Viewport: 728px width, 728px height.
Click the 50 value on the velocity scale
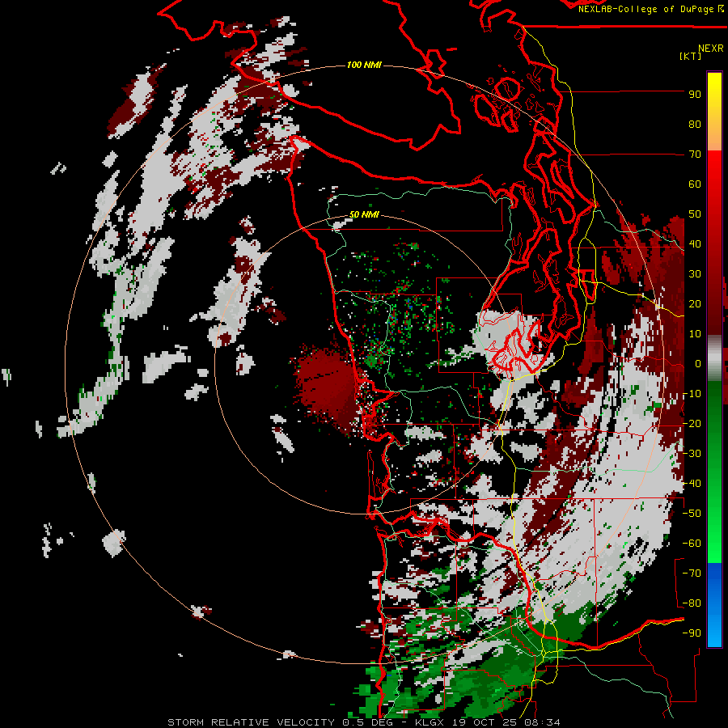click(695, 214)
